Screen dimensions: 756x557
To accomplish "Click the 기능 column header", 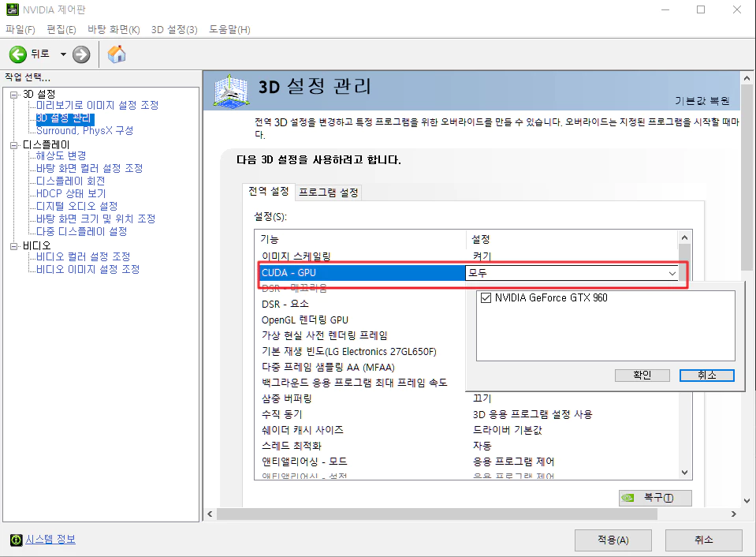I will [360, 239].
